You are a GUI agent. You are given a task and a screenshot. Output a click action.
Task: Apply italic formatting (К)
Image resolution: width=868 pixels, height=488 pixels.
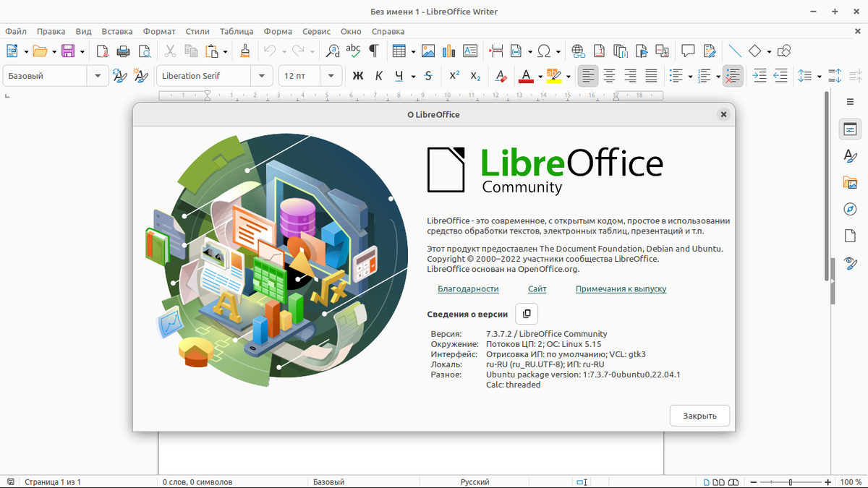pos(378,75)
